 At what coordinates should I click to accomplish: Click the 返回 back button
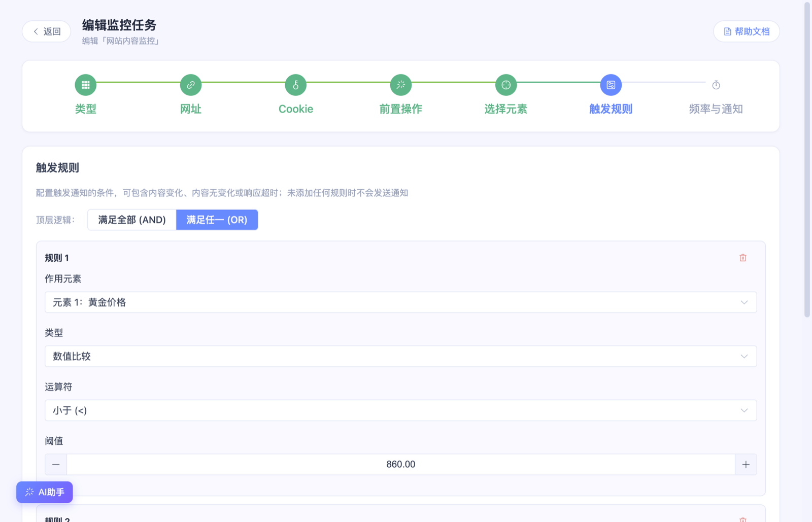[x=46, y=31]
